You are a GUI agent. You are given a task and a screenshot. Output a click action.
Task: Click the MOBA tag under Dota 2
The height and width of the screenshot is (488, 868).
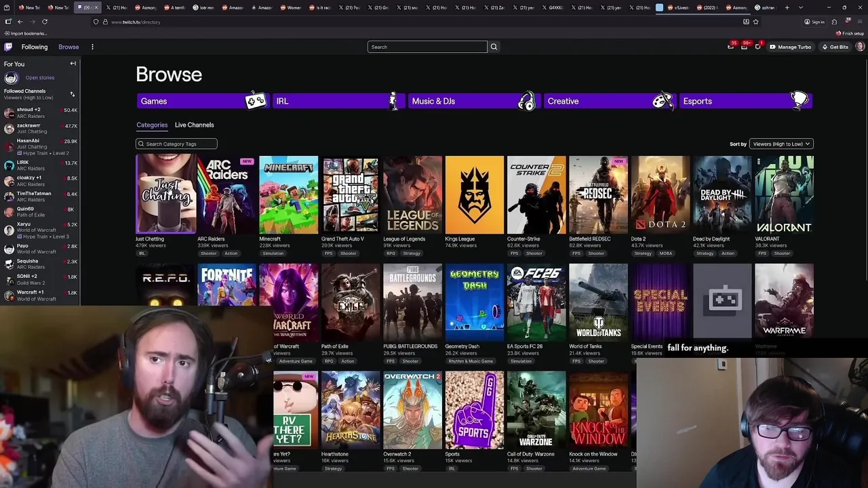(666, 253)
